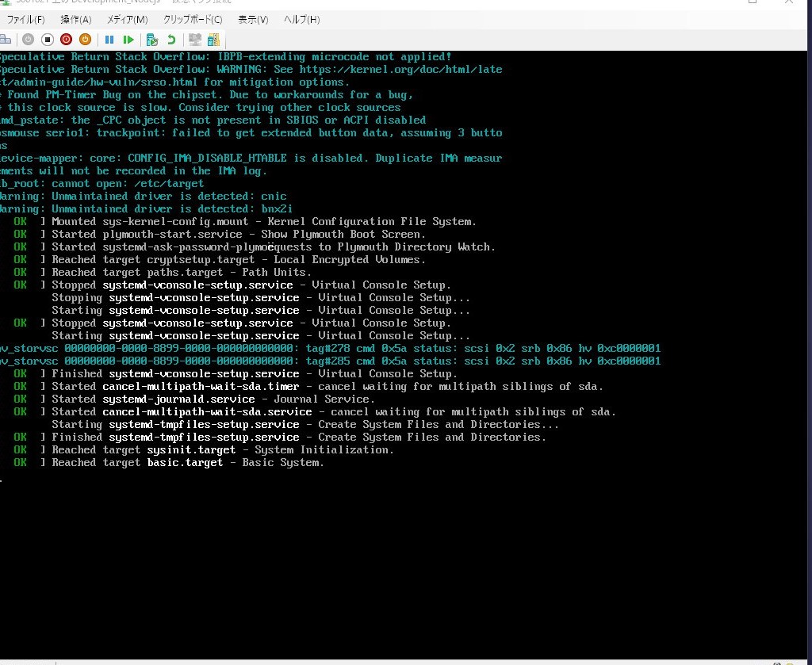812x665 pixels.
Task: Expand the 表示(V) menu
Action: [x=253, y=19]
